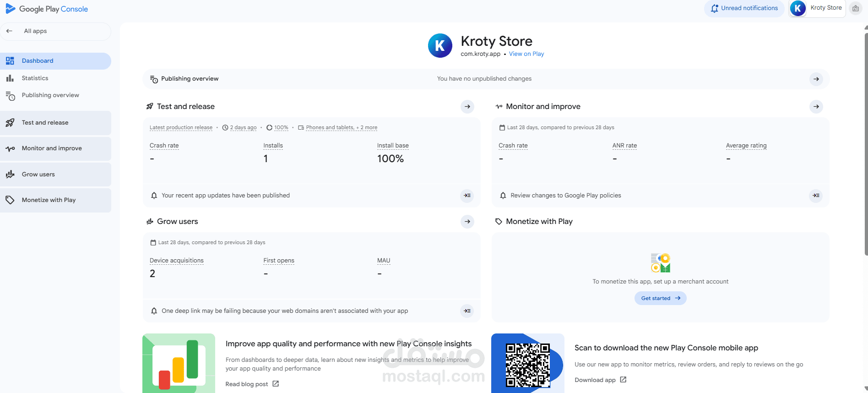Screen dimensions: 868x393
Task: Open the View on Play link
Action: click(526, 54)
